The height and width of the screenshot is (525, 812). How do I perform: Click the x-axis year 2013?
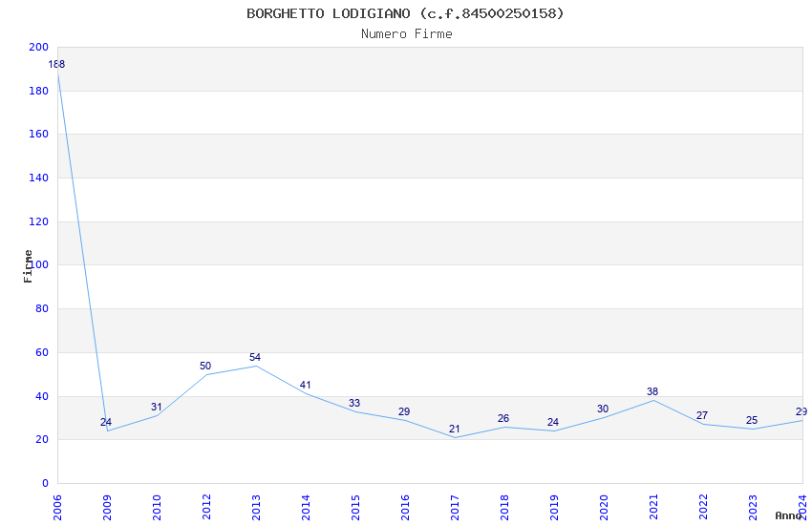point(256,508)
